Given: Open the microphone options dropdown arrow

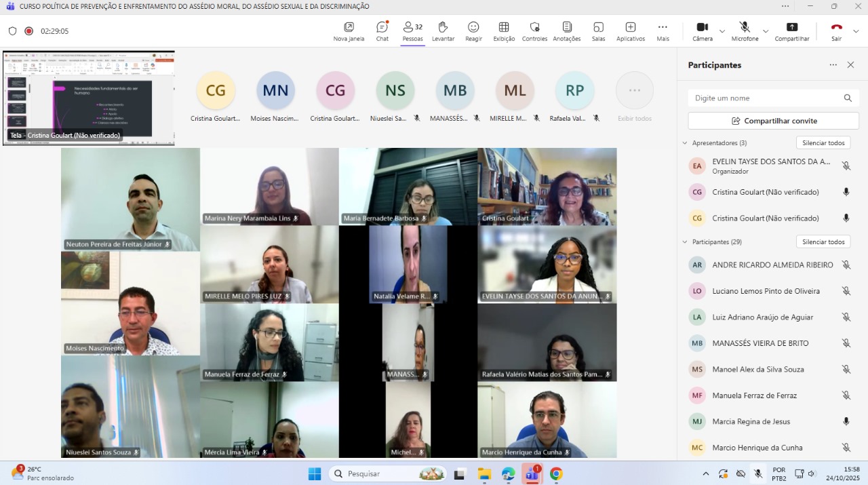Looking at the screenshot, I should point(766,31).
